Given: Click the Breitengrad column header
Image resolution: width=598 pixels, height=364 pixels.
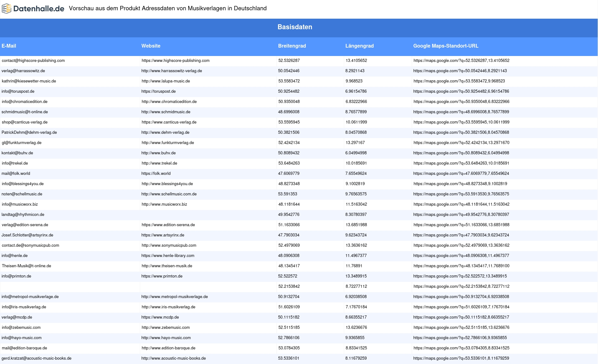Looking at the screenshot, I should pos(292,46).
